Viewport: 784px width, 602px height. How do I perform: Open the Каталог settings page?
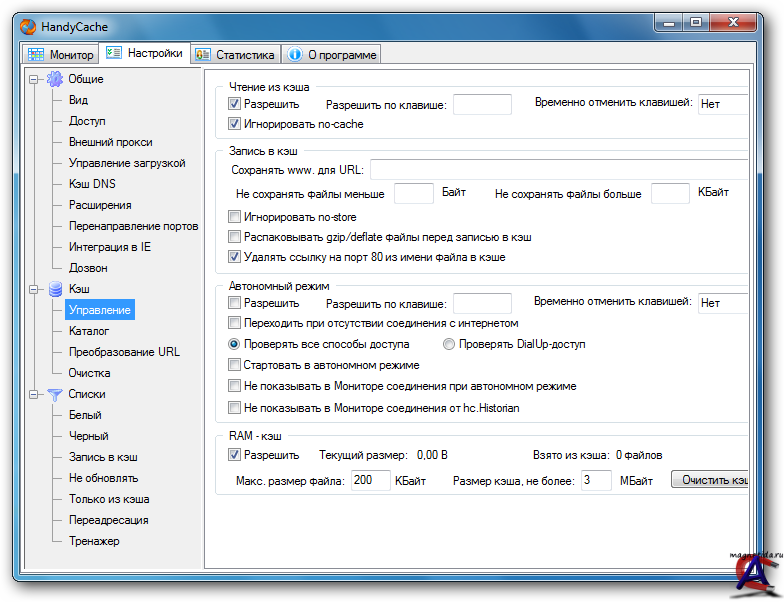coord(89,331)
